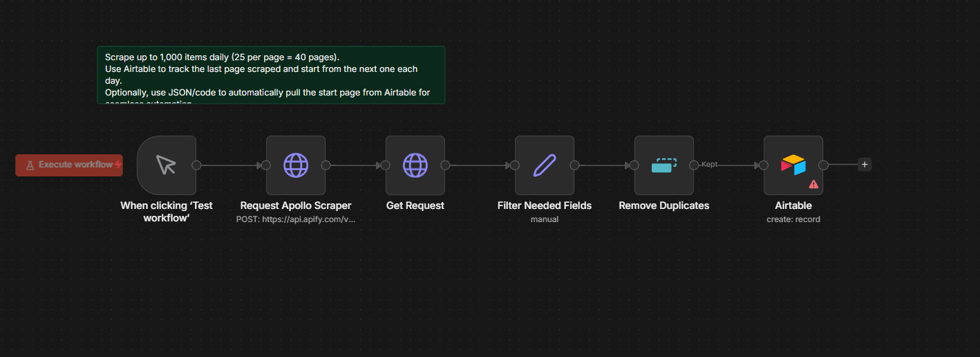
Task: Click output connector of Get Request node
Action: (445, 165)
